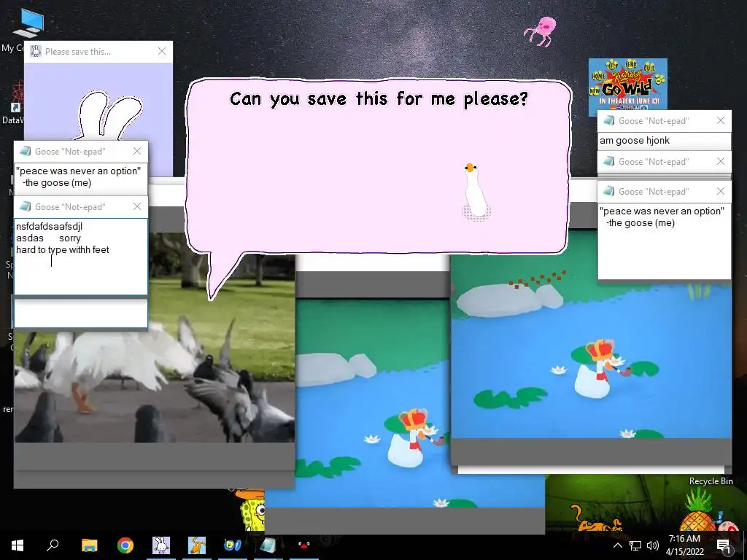Click the goose chasing pigeons photo
747x560 pixels.
155,362
